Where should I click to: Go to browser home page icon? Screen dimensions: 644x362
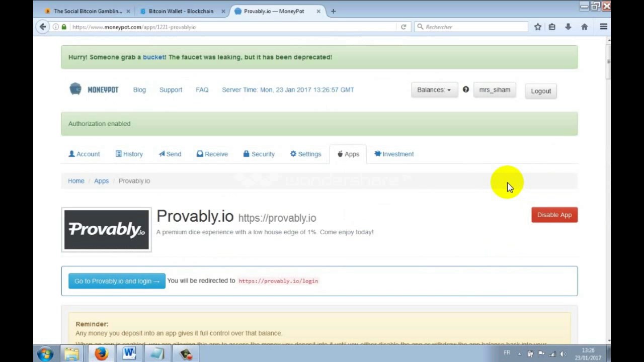585,27
